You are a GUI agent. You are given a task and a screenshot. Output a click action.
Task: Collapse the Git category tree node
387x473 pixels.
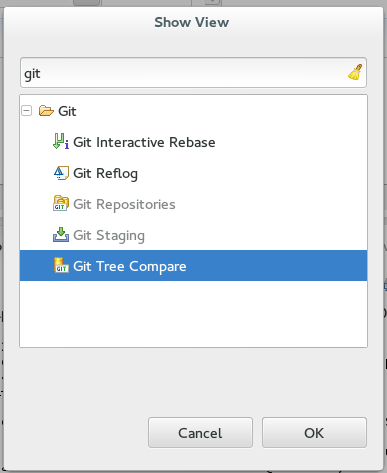pyautogui.click(x=27, y=111)
